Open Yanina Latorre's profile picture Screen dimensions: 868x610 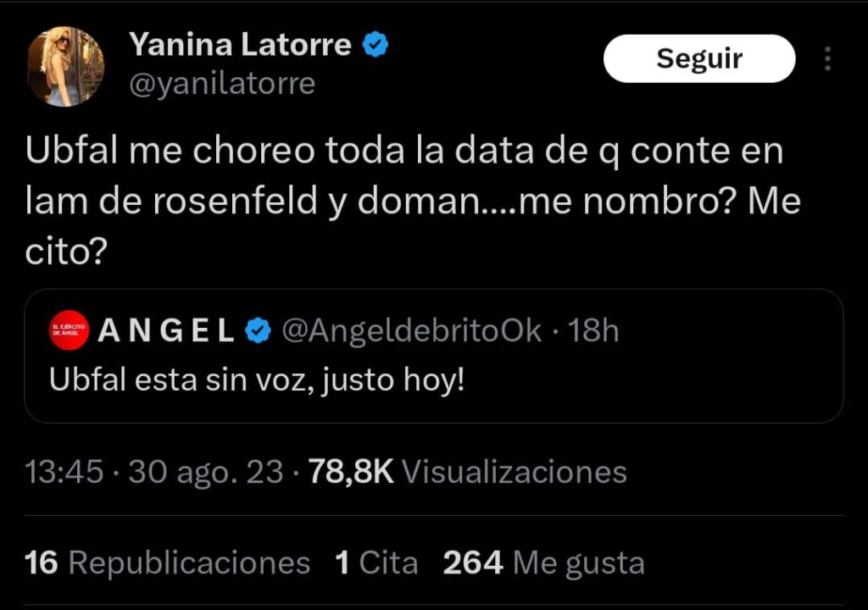click(65, 67)
